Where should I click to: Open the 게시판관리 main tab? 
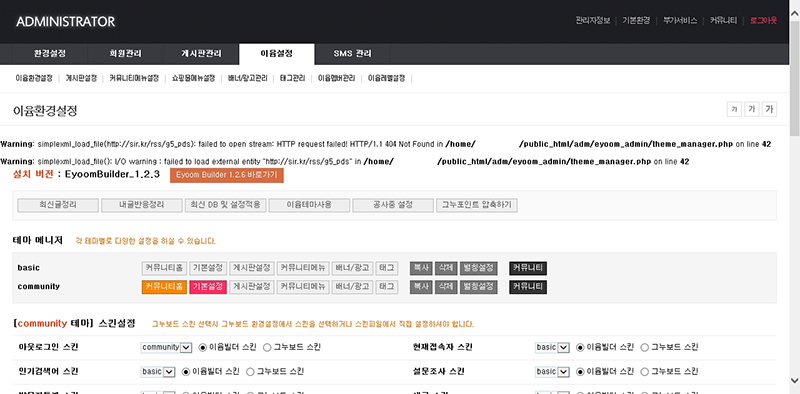[201, 54]
